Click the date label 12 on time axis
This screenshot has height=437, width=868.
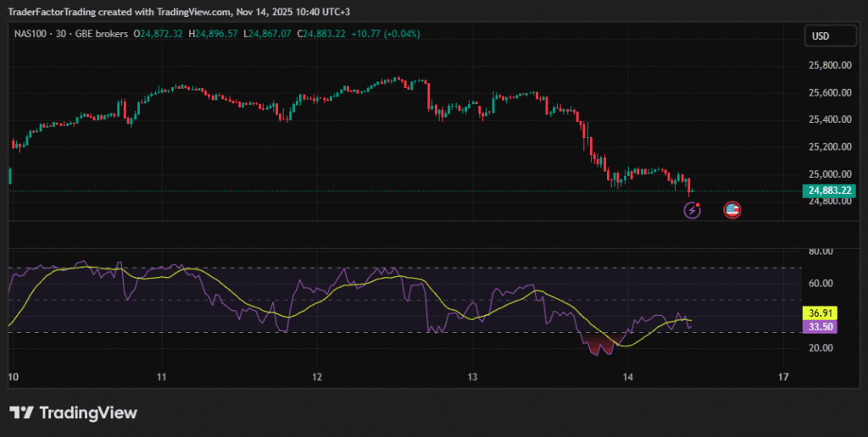tap(316, 377)
